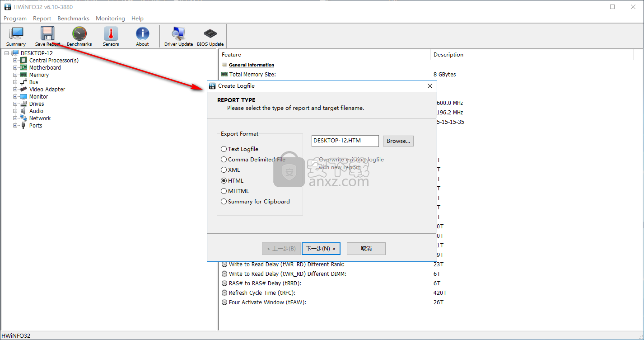Select the Memory module icon in tree
This screenshot has height=340, width=644.
23,75
